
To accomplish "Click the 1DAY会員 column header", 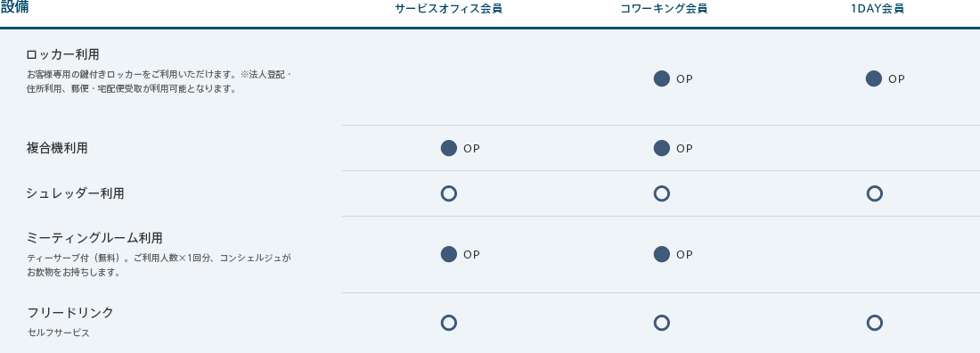I will pos(878,9).
